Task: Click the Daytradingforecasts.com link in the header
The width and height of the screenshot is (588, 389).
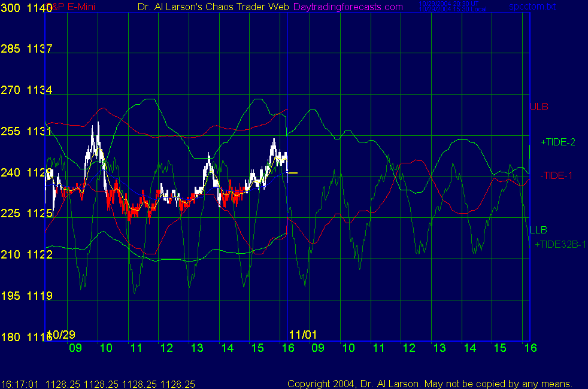Action: (348, 7)
